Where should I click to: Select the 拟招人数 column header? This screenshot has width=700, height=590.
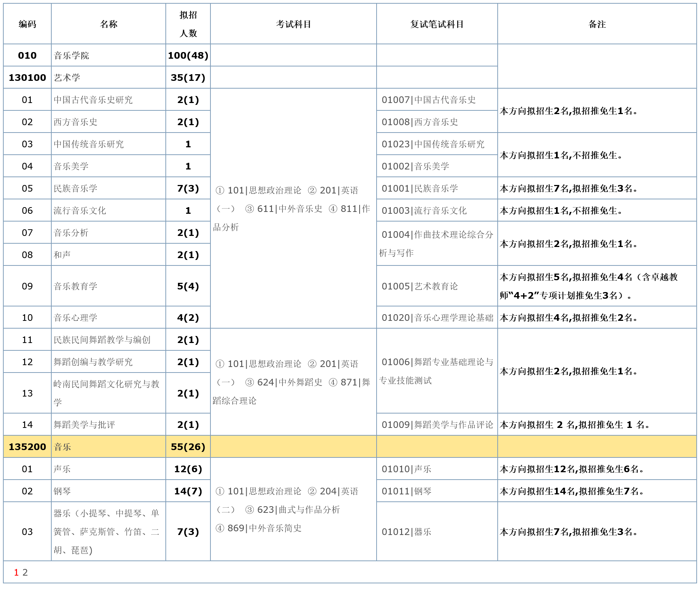pos(188,23)
